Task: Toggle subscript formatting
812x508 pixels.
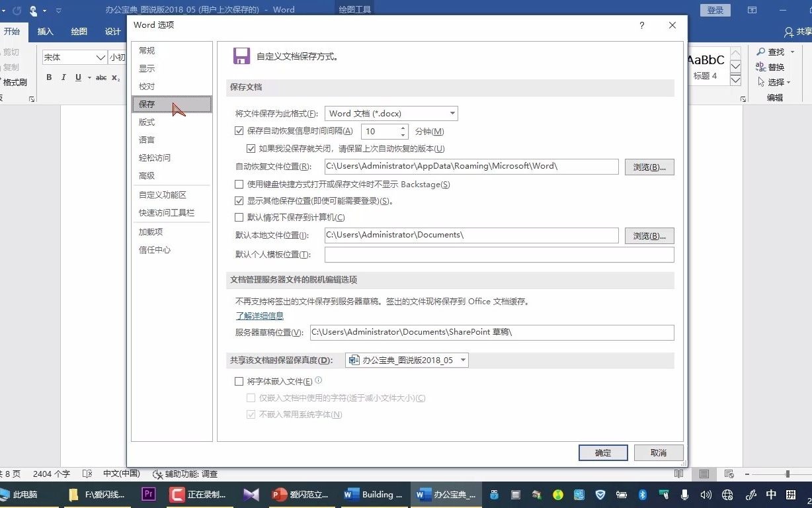Action: [117, 77]
